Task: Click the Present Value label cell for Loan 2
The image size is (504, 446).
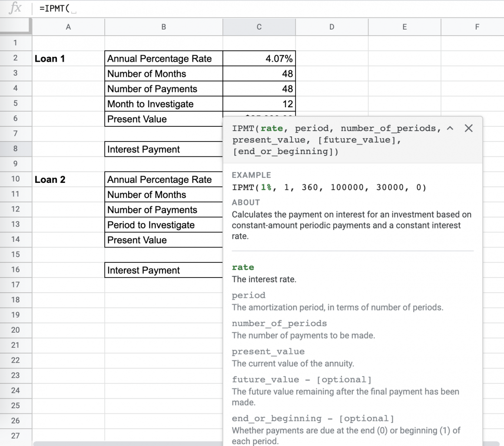Action: click(x=163, y=240)
